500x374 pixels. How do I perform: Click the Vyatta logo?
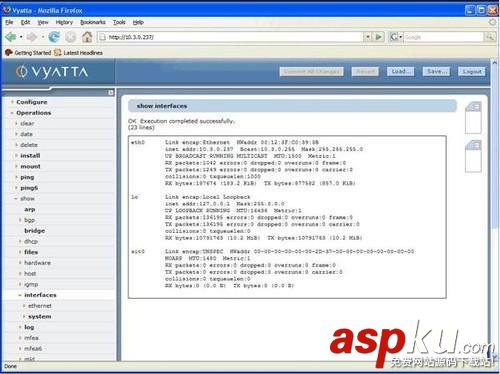click(x=52, y=72)
